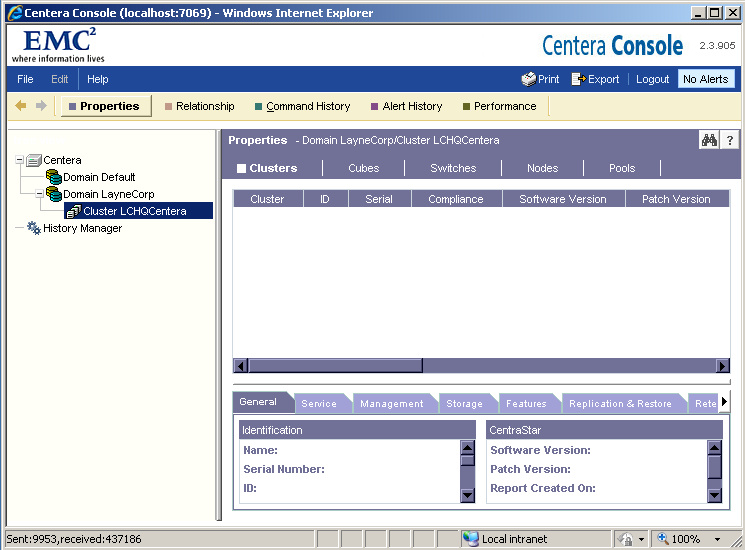
Task: Click the zoom magnifier icon in status bar
Action: 663,539
